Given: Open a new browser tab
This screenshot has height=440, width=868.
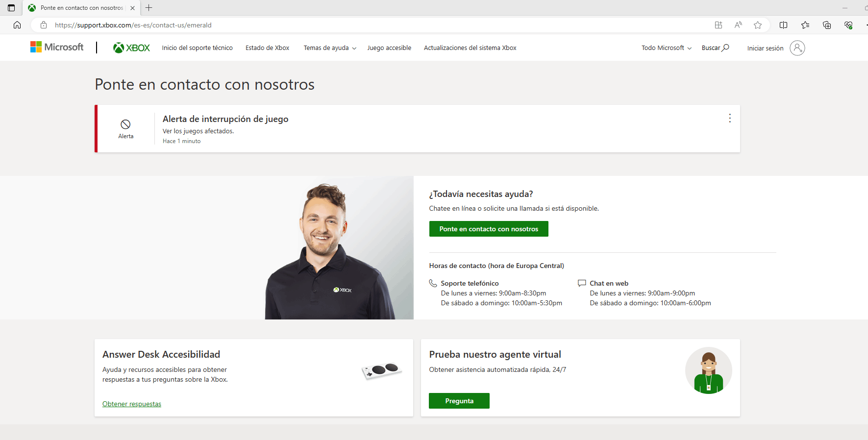Looking at the screenshot, I should [149, 8].
